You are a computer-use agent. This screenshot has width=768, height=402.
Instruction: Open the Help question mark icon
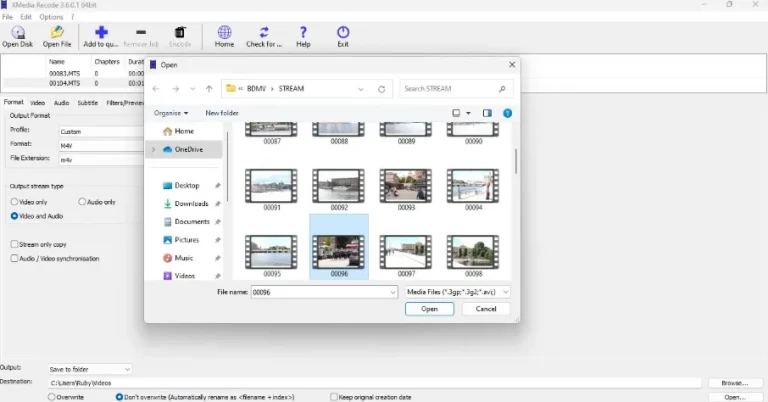click(303, 33)
